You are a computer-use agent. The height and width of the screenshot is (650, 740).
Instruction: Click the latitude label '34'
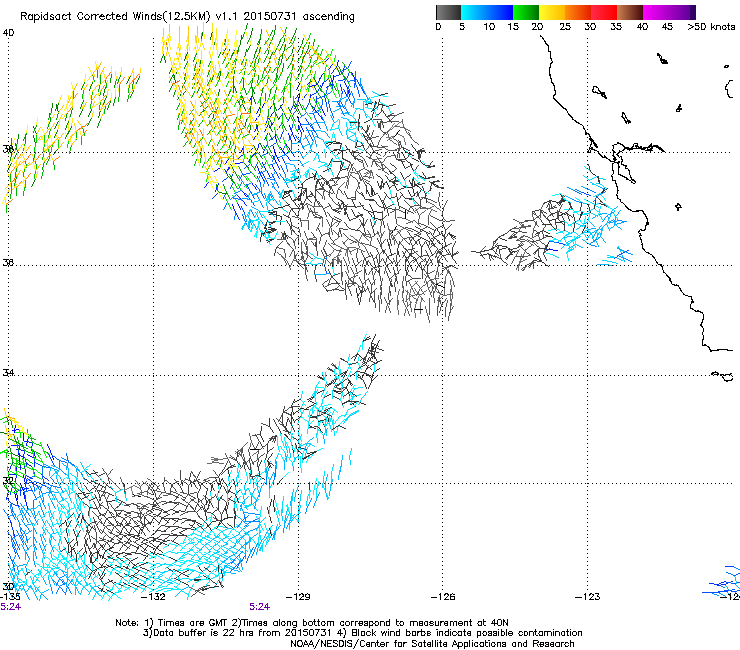tap(8, 373)
